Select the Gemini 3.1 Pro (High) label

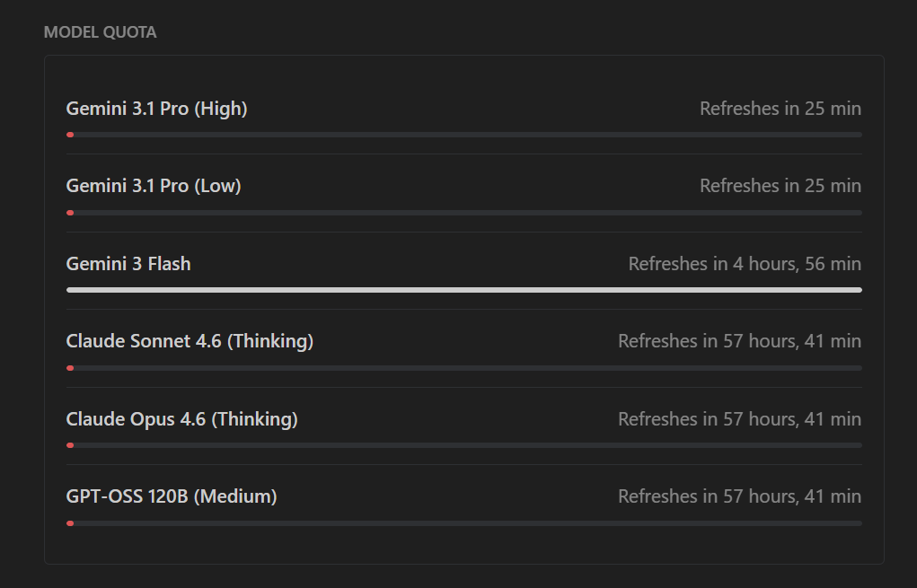click(156, 109)
